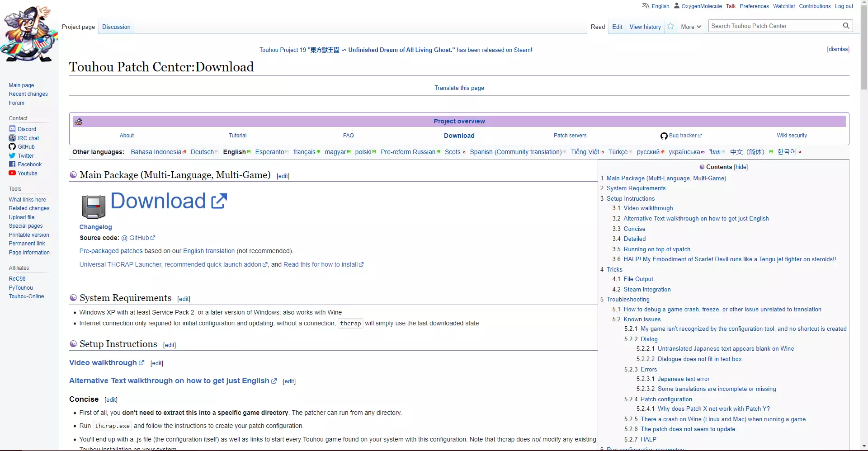
Task: Click the large Download link
Action: tap(169, 201)
